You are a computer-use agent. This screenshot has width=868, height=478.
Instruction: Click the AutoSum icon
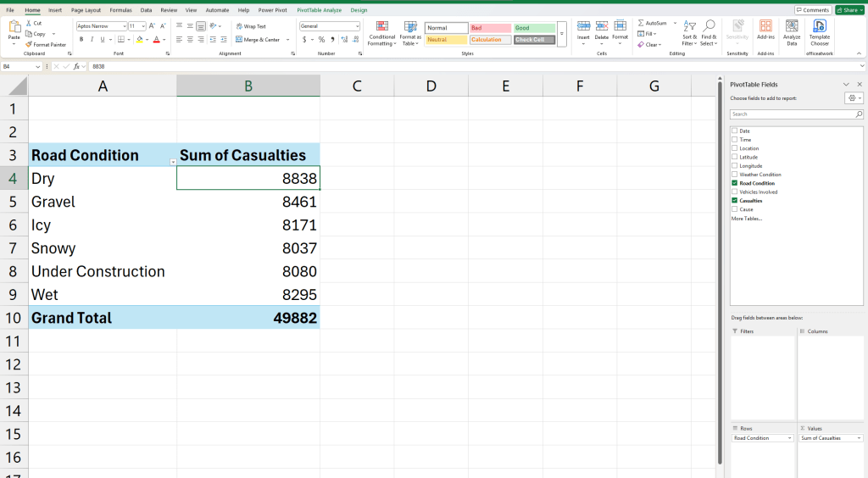click(x=641, y=23)
